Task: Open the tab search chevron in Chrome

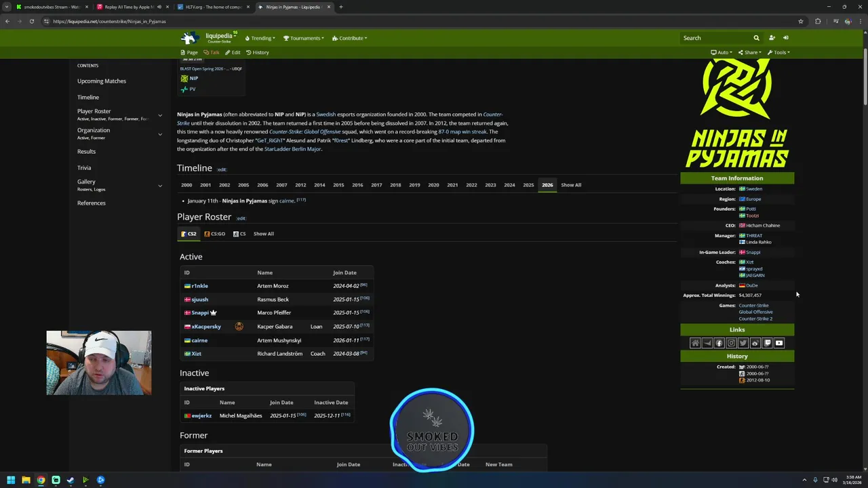Action: [x=7, y=7]
